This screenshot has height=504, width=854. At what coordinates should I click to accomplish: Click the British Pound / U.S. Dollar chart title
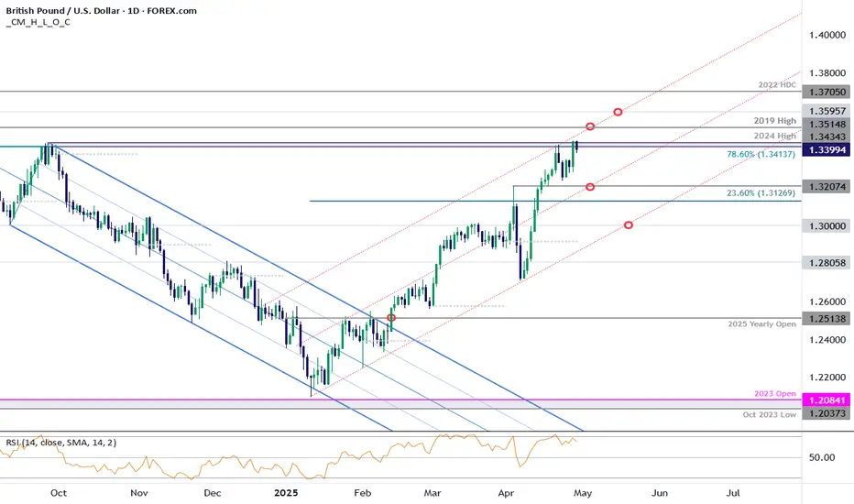coord(102,10)
